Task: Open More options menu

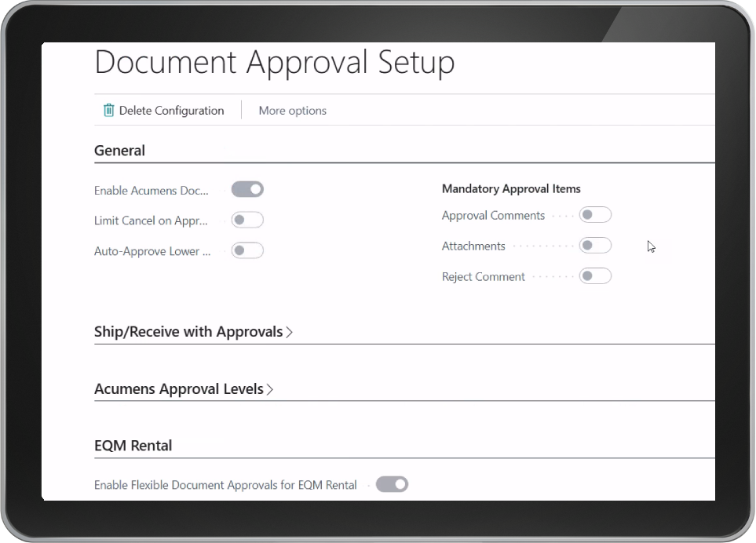Action: pos(292,111)
